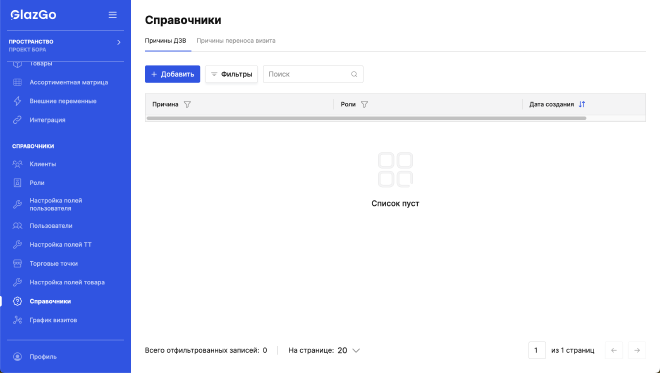Image resolution: width=660 pixels, height=373 pixels.
Task: Go to the Роли section
Action: 37,183
